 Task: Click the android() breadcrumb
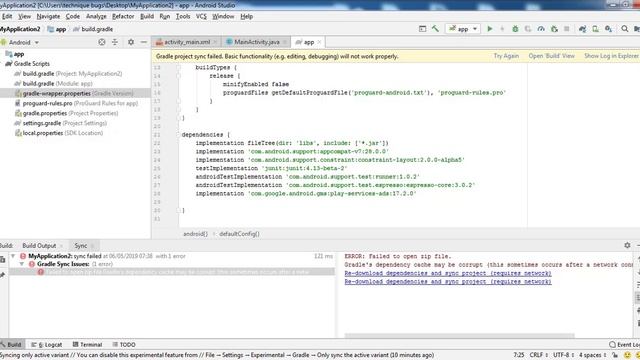(195, 234)
